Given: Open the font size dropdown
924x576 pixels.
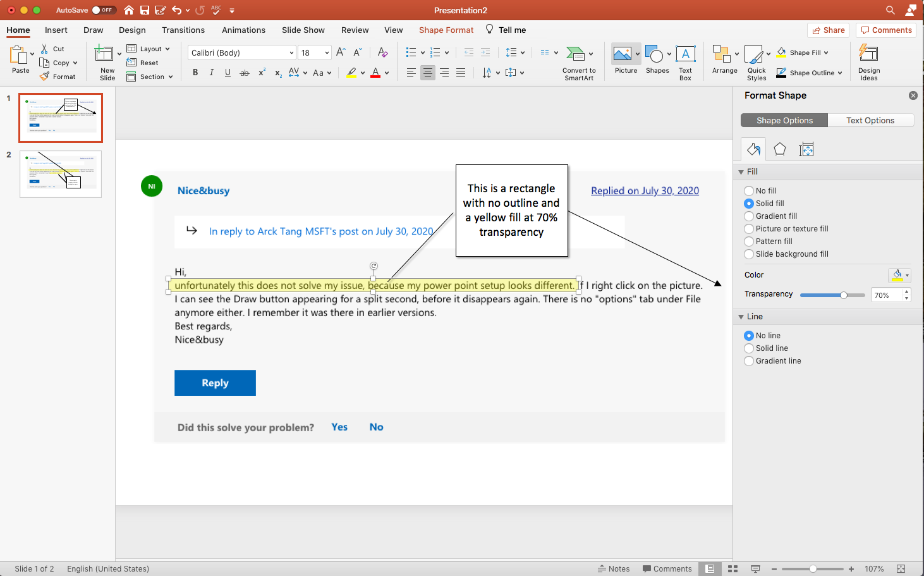Looking at the screenshot, I should pos(327,53).
